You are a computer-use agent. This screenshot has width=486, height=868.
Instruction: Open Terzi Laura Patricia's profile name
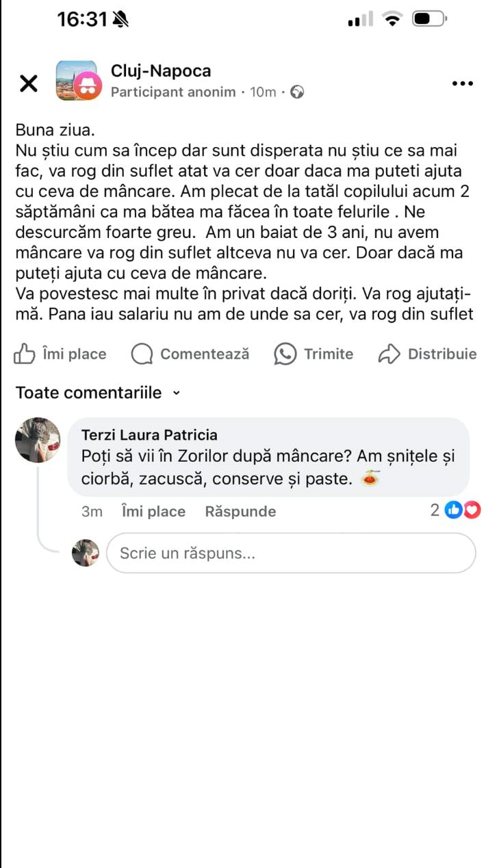click(x=149, y=435)
